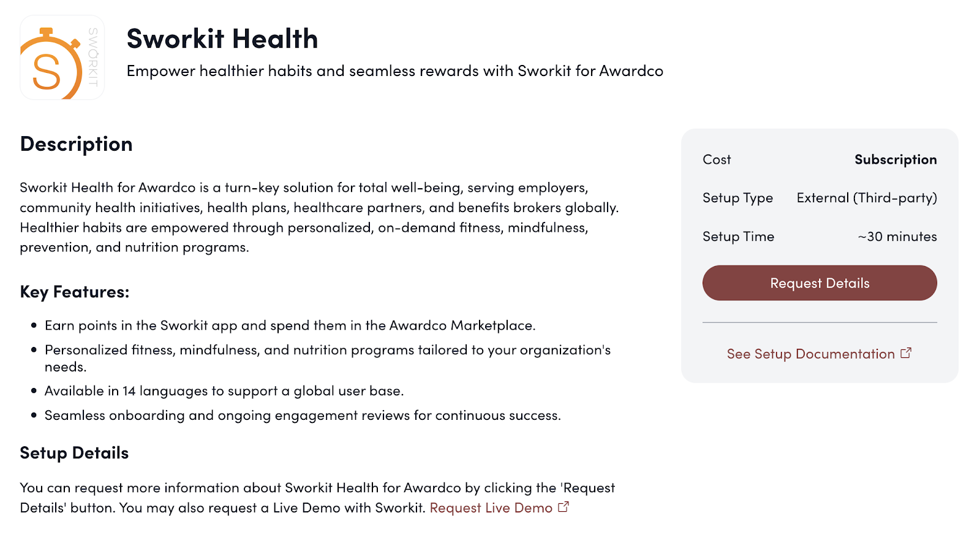980x540 pixels.
Task: Click the Setup Type label
Action: [x=737, y=198]
